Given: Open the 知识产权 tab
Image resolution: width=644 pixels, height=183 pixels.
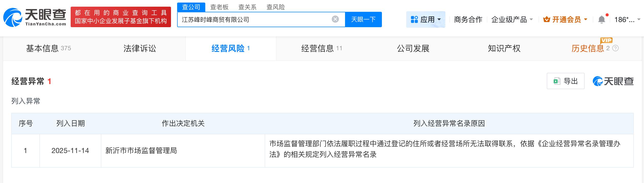Looking at the screenshot, I should [x=504, y=48].
